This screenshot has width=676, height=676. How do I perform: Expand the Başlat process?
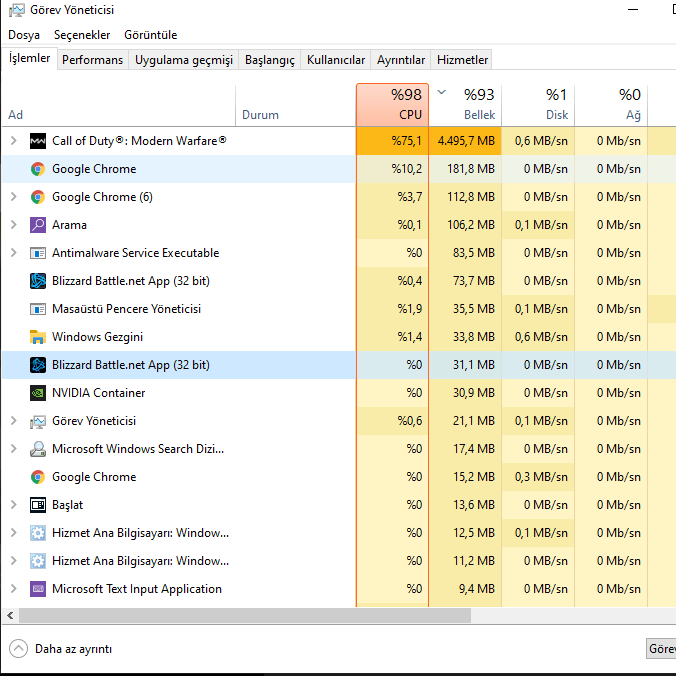click(x=14, y=505)
